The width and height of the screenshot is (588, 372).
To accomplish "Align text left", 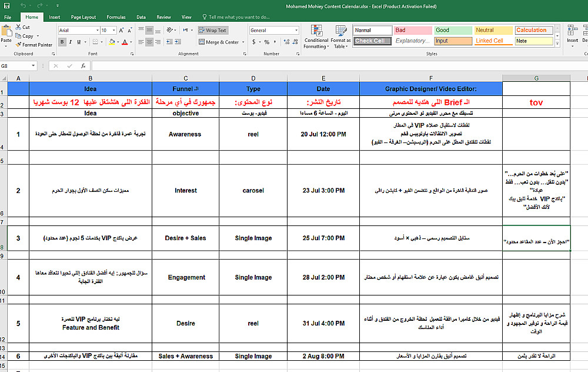I will point(141,42).
